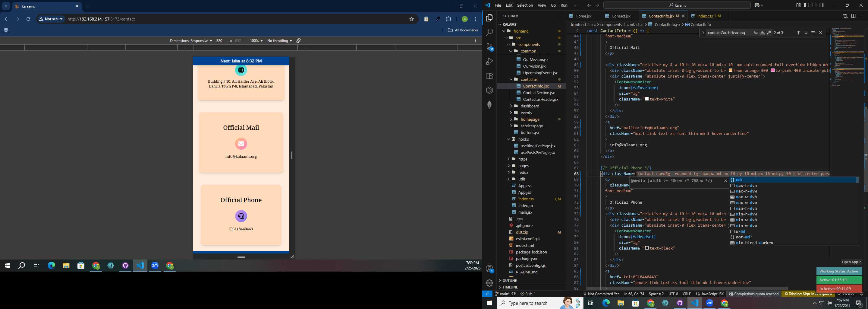Open Explorer Views and More Actions ellipsis

coord(559,16)
